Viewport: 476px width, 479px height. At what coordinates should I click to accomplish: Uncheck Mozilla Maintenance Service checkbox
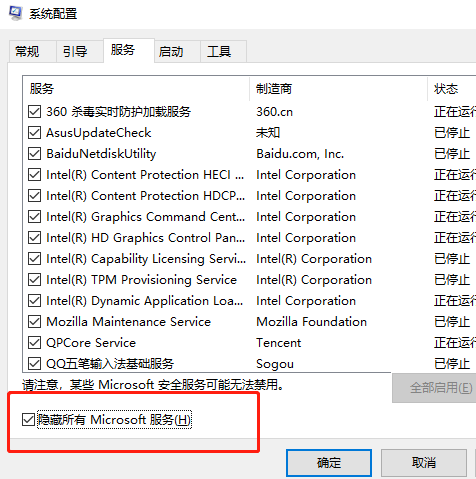34,322
